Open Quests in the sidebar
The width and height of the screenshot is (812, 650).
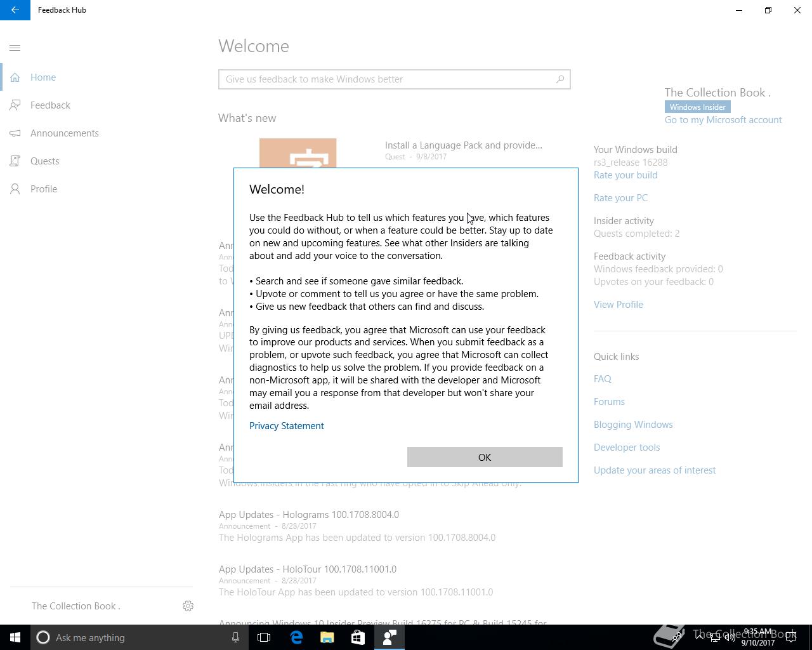click(96, 161)
